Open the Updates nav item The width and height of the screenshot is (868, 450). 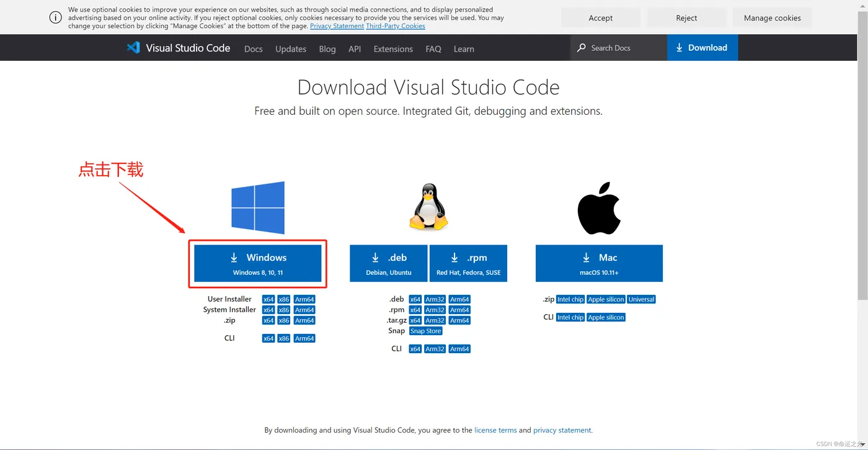[x=291, y=49]
